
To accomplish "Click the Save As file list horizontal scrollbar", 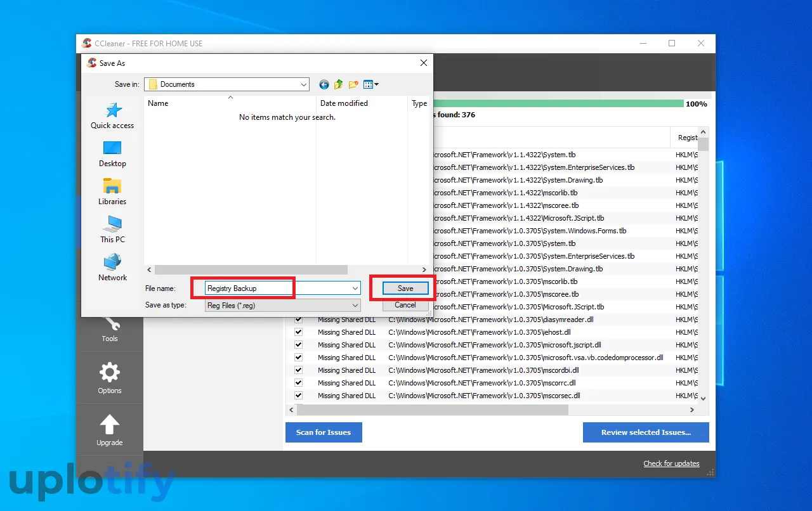I will point(251,269).
